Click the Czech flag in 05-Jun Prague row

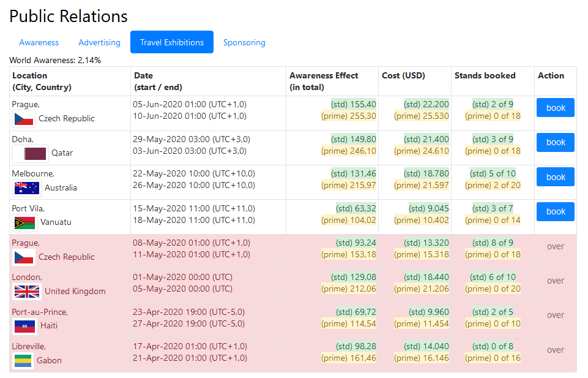click(x=24, y=119)
